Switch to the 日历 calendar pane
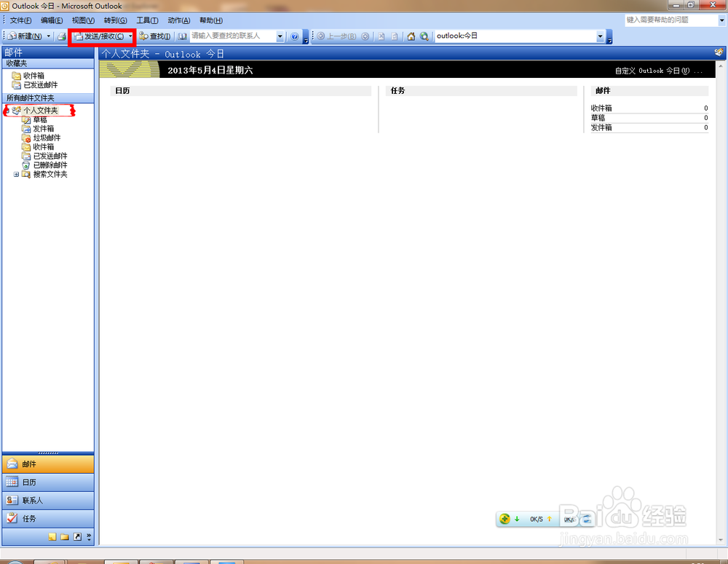728x564 pixels. coord(48,482)
